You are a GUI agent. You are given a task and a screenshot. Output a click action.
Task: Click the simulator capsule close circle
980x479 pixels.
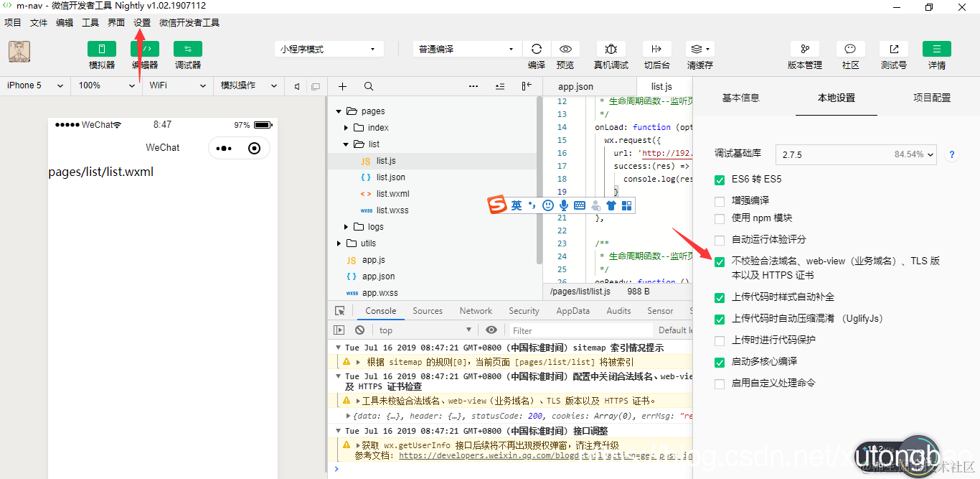click(x=254, y=149)
